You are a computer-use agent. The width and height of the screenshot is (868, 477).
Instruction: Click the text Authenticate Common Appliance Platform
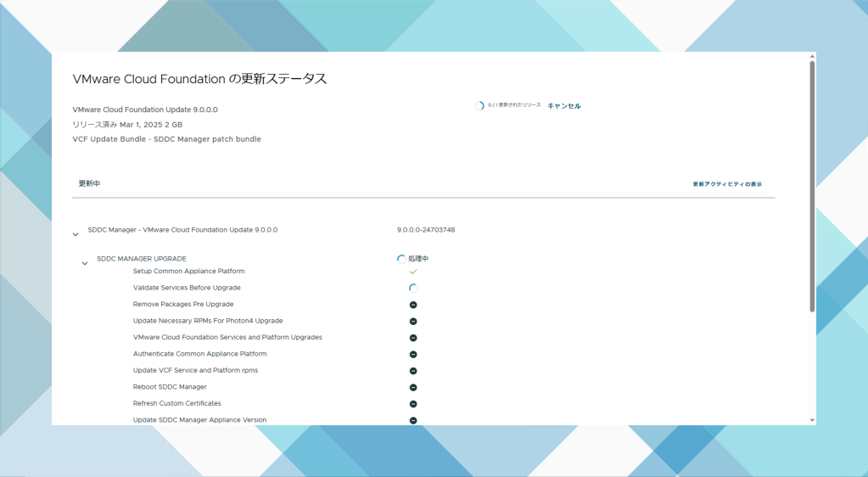(x=200, y=353)
